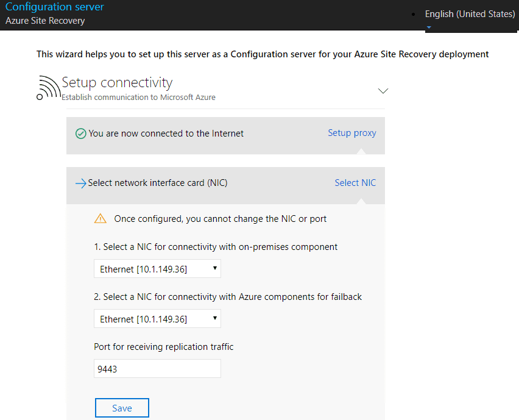Select the Setup connectivity heading
The width and height of the screenshot is (519, 420).
tap(117, 83)
